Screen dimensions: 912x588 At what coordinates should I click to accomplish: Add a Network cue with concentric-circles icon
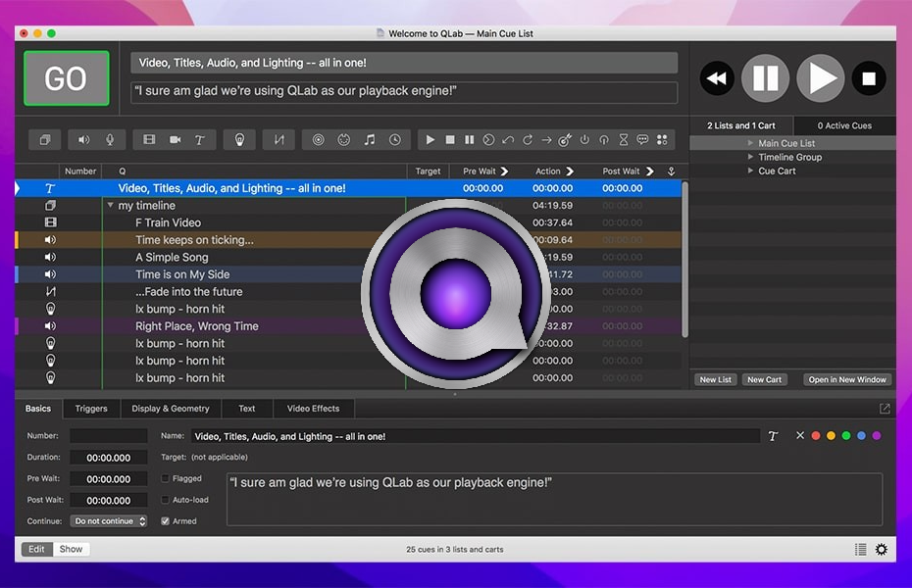[318, 140]
